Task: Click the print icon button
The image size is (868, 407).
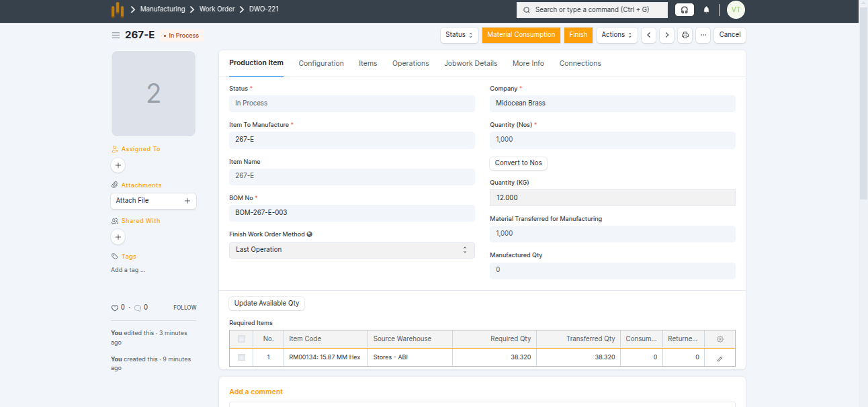Action: (x=685, y=35)
